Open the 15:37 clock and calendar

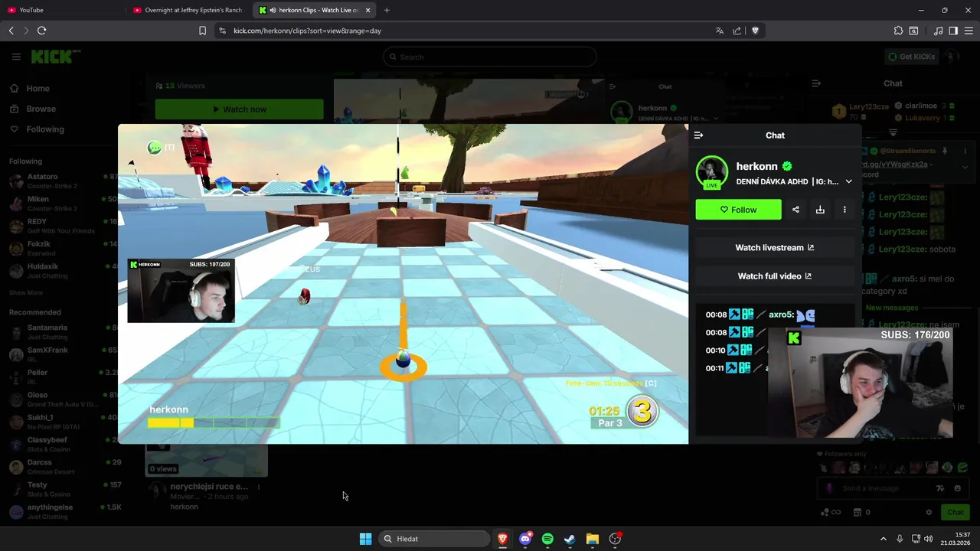click(x=955, y=539)
